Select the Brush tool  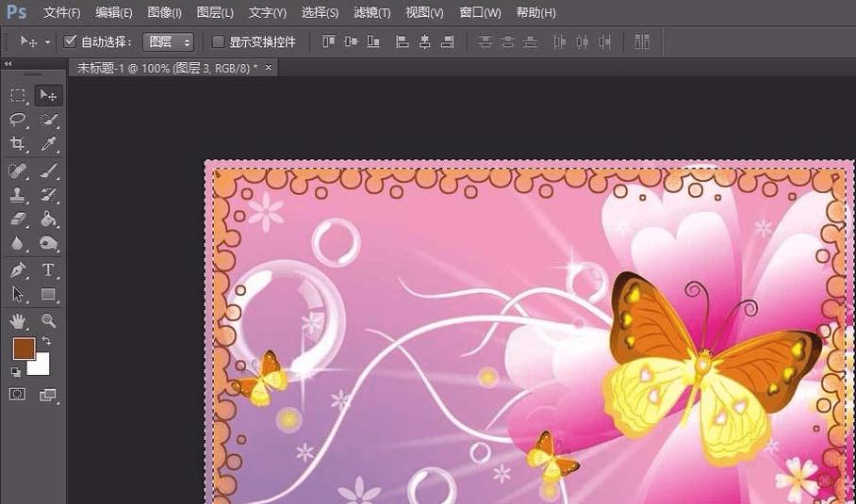click(x=49, y=171)
